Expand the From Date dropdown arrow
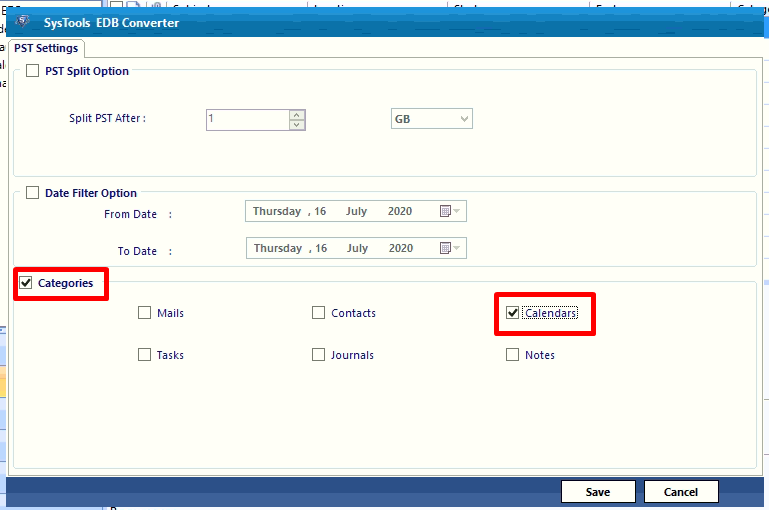Image resolution: width=769 pixels, height=510 pixels. [x=457, y=211]
